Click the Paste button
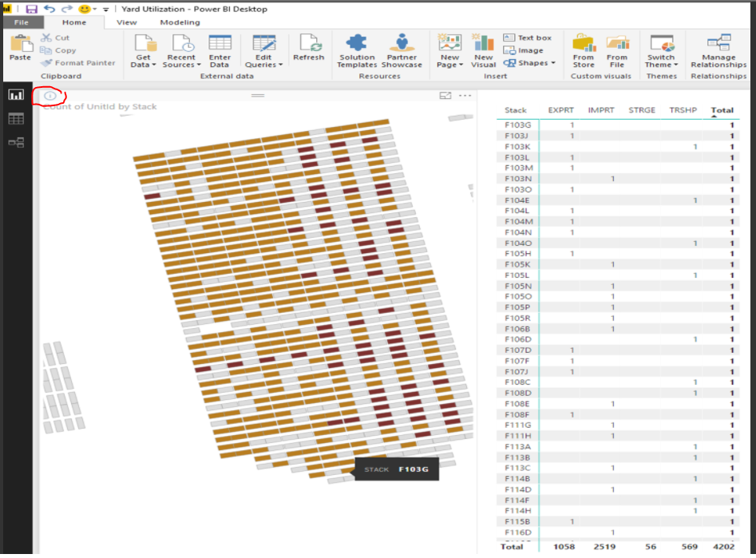The height and width of the screenshot is (558, 756). tap(20, 47)
